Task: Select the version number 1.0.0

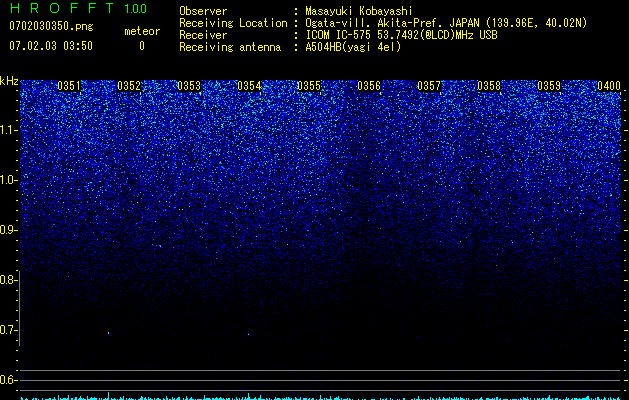Action: [x=136, y=9]
